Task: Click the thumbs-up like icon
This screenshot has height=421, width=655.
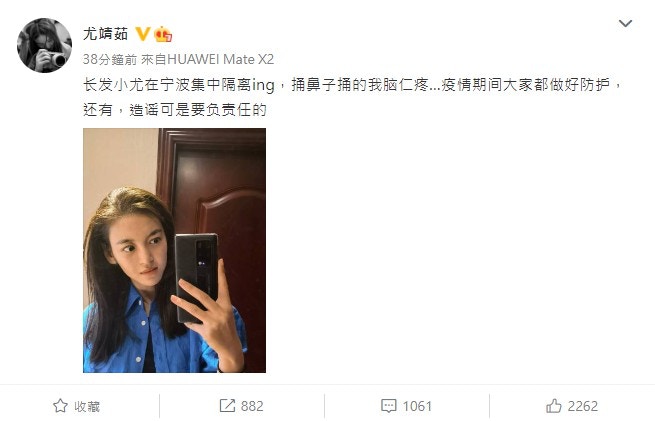Action: [554, 406]
